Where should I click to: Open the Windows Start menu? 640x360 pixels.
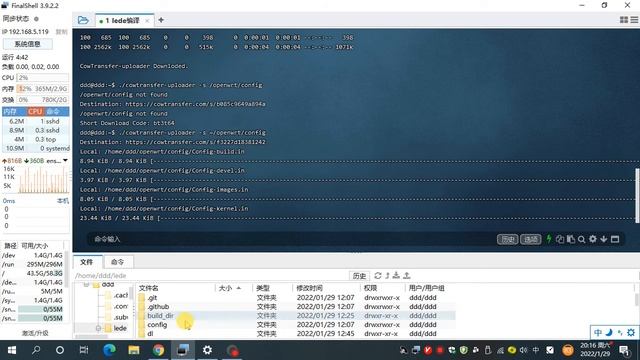(x=12, y=350)
